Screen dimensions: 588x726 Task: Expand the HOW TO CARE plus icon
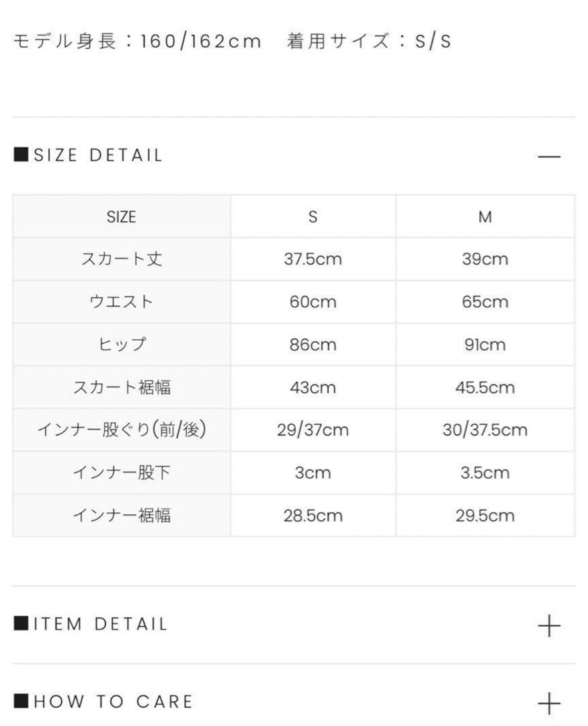coord(549,704)
